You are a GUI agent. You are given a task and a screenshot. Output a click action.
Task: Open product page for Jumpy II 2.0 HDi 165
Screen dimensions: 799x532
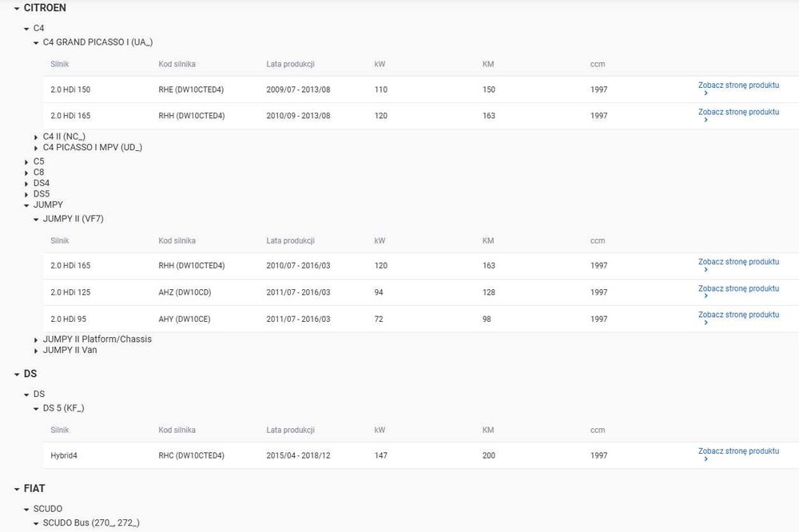[x=738, y=265]
